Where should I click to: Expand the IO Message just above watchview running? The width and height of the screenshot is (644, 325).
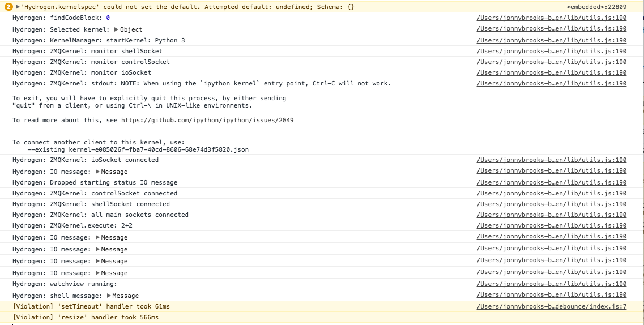click(x=98, y=273)
